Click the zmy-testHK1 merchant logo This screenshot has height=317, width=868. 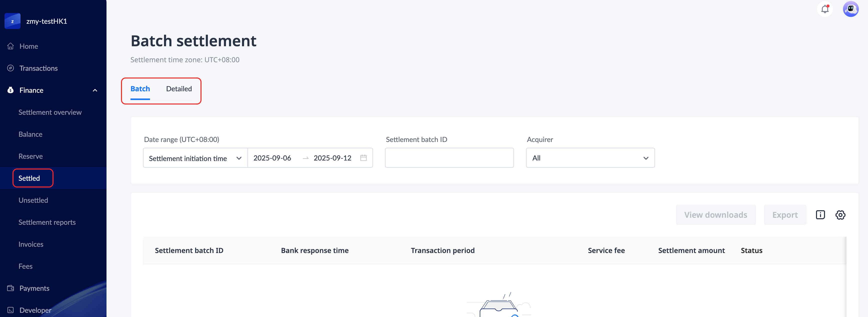[x=12, y=21]
